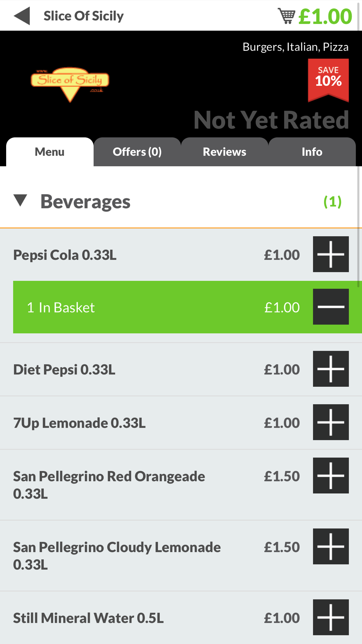Select the Diet Pepsi 0.33L item name

pos(64,369)
